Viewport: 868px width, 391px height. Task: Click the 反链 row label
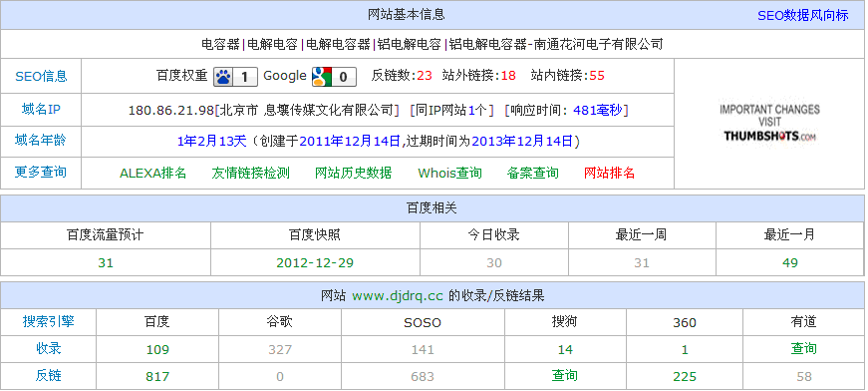coord(48,375)
